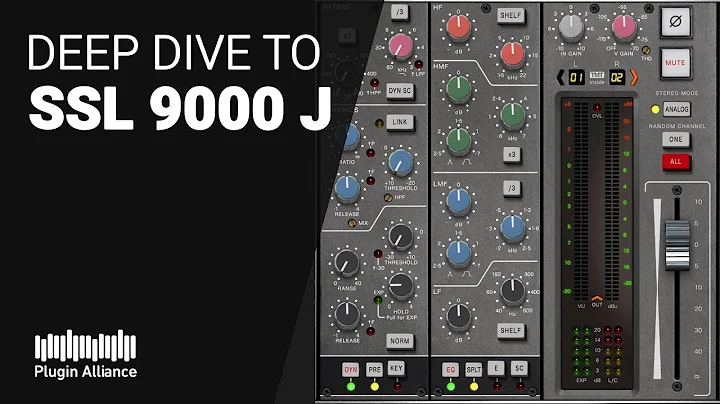Click the red HF frequency kHz knob
Image resolution: width=720 pixels, height=404 pixels.
click(x=512, y=53)
